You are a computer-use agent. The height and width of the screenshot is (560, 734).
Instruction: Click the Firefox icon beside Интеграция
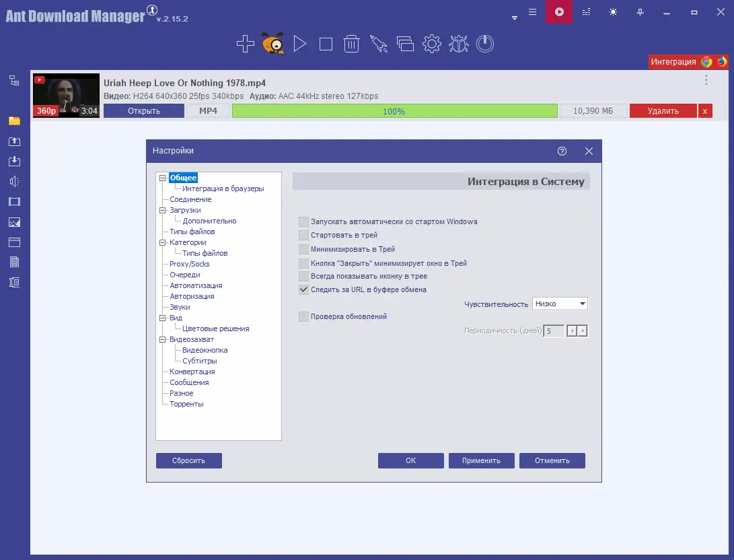pos(722,62)
